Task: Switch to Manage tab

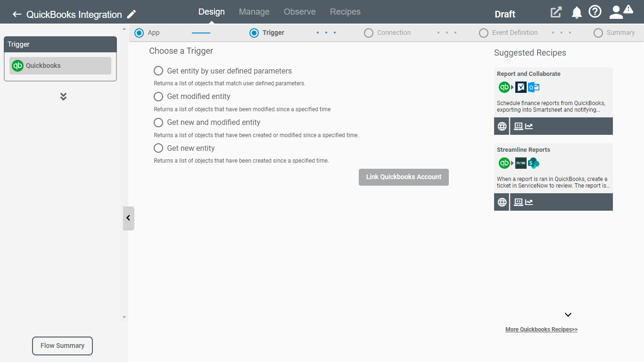Action: 254,12
